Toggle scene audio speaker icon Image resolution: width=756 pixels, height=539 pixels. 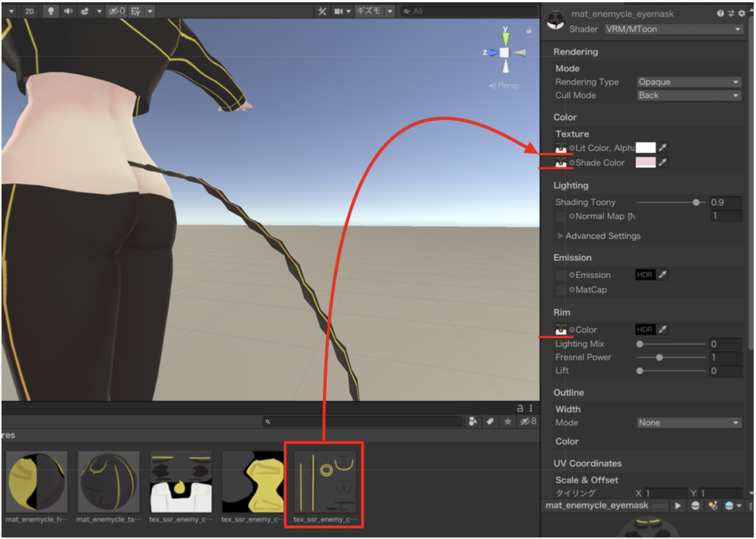tap(68, 11)
